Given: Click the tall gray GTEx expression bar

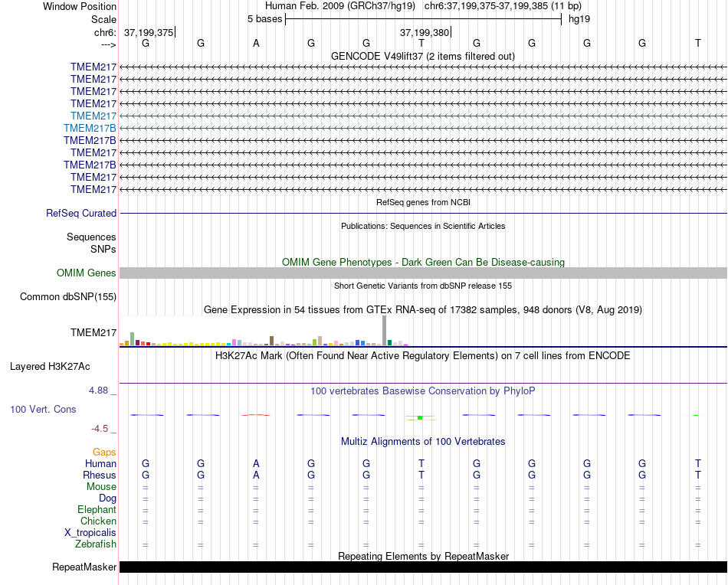Looking at the screenshot, I should (x=385, y=331).
